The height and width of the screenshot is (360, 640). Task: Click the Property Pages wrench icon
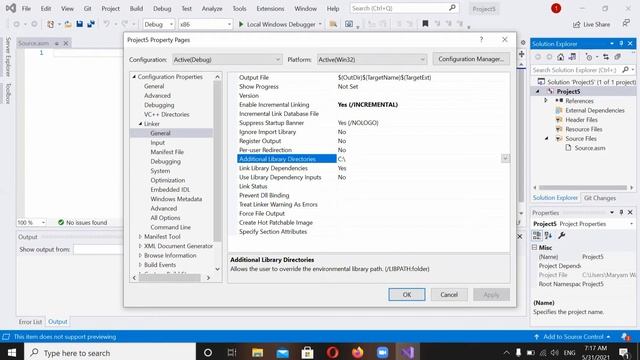562,235
